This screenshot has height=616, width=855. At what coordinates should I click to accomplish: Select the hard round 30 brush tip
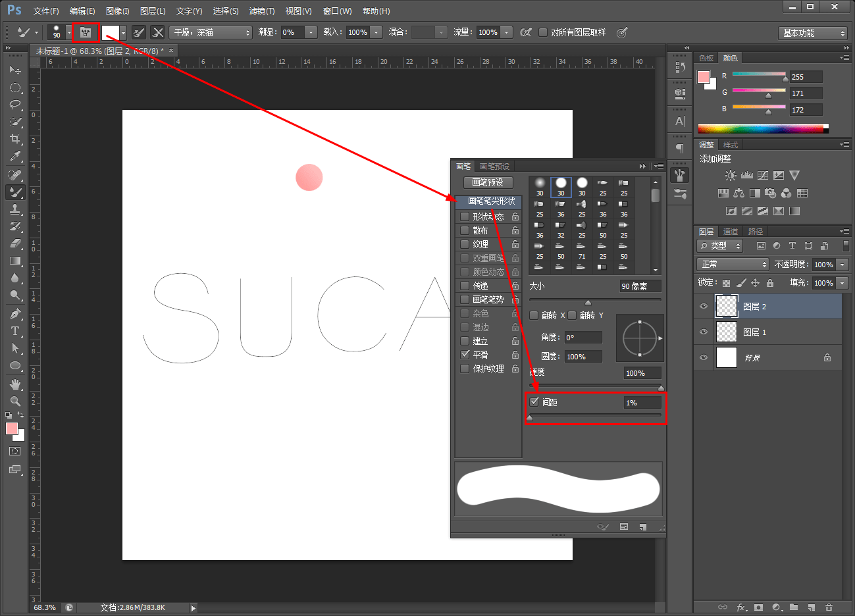[561, 187]
